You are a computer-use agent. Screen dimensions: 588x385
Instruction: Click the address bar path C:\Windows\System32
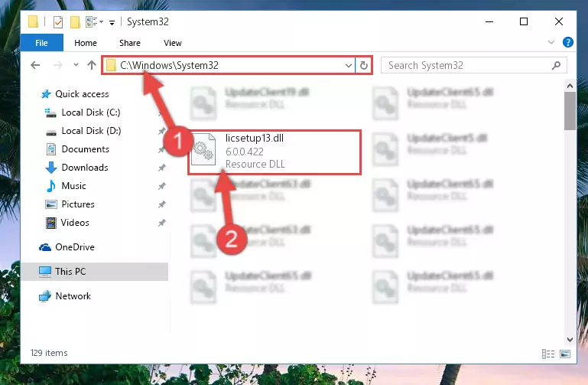[169, 65]
